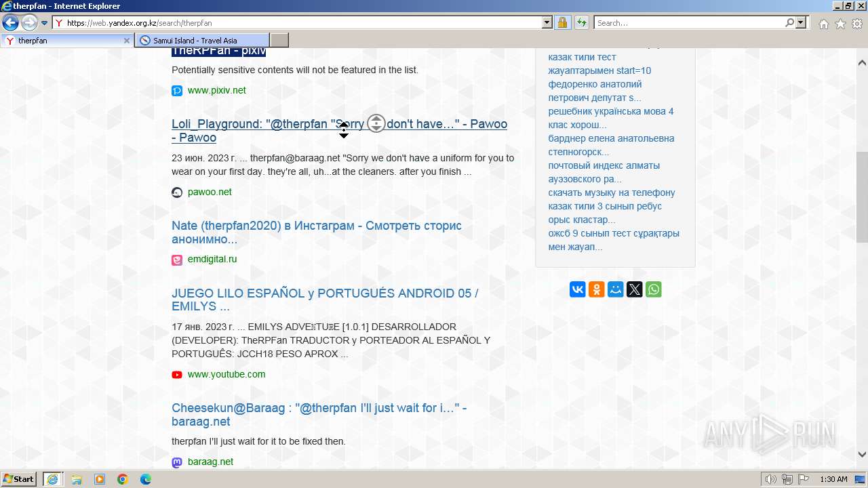Open 'ожсб 9 сынып тест' suggestion

[614, 240]
